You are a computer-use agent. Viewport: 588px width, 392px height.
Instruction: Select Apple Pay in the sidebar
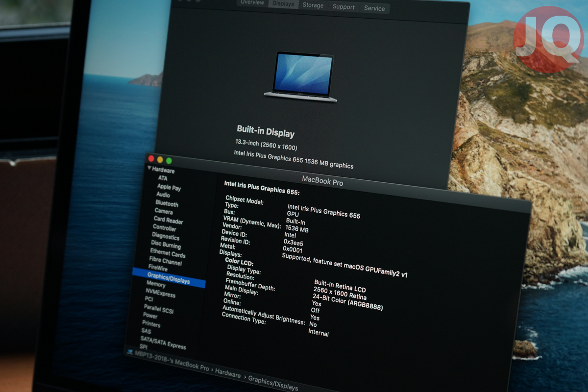(x=169, y=187)
